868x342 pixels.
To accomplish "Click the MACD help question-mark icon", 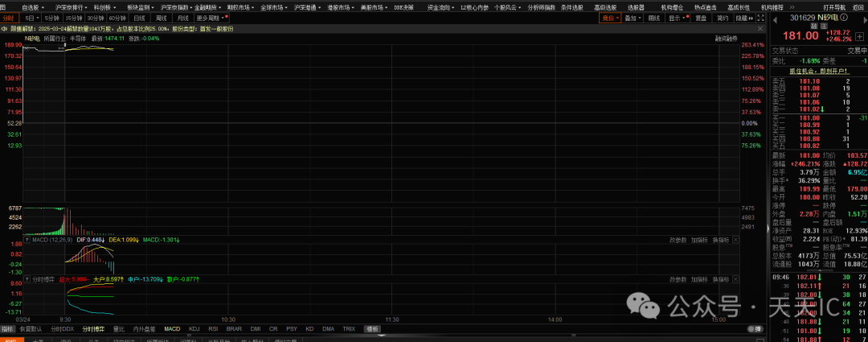I will 27,240.
